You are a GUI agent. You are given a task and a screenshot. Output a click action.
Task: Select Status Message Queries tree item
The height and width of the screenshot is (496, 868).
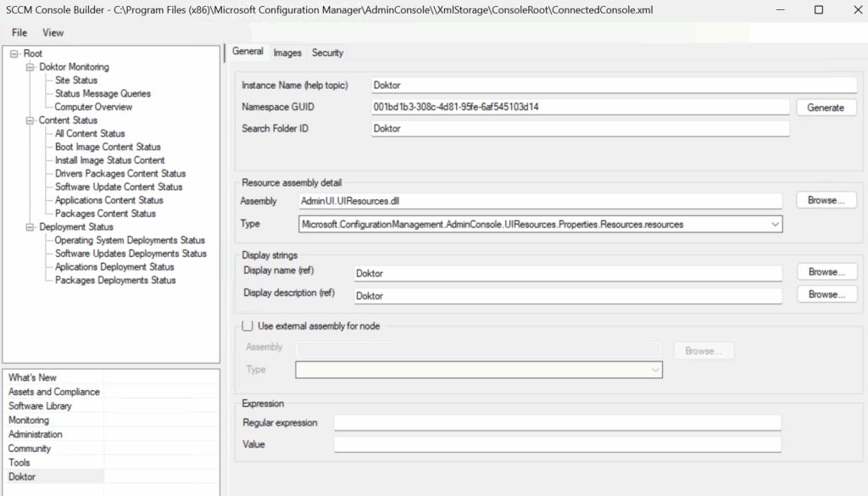click(x=103, y=94)
